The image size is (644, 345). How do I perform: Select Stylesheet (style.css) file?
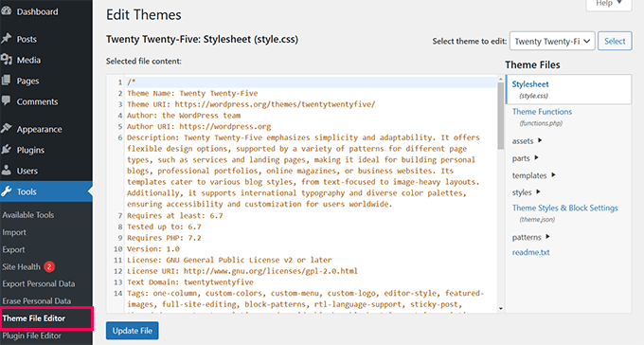[569, 89]
